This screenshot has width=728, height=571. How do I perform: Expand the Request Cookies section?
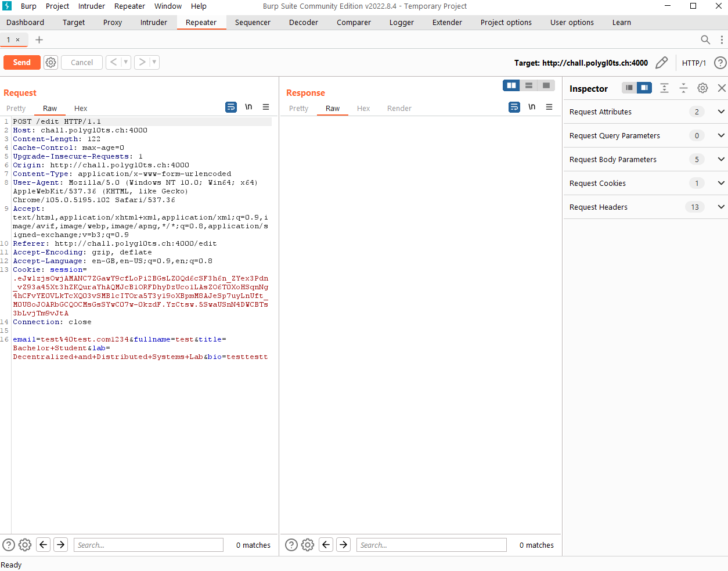point(721,183)
